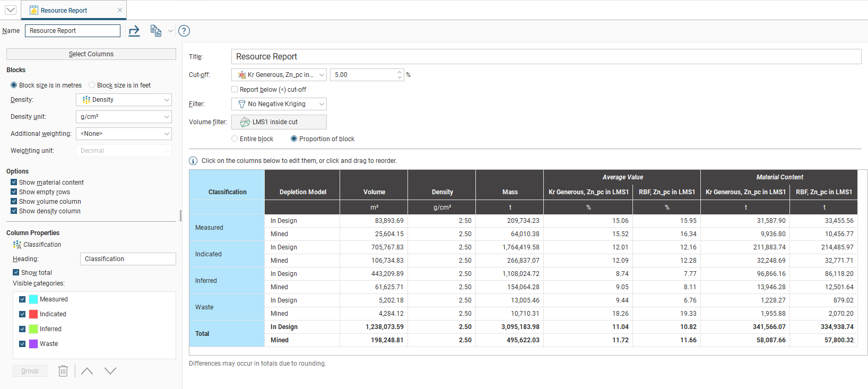Click the Select Columns button
This screenshot has width=868, height=389.
pyautogui.click(x=91, y=54)
